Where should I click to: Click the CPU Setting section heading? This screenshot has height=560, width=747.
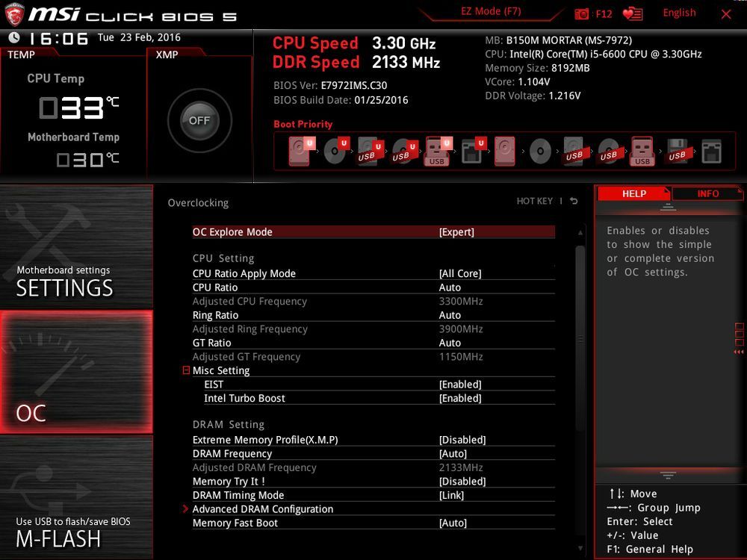coord(223,258)
